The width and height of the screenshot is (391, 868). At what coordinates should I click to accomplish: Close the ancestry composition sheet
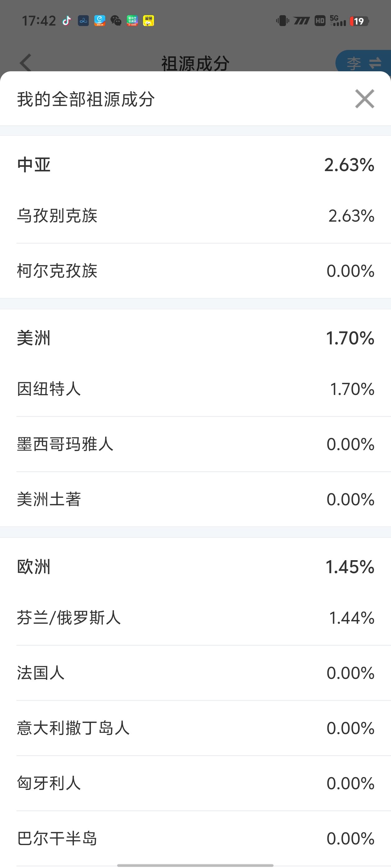point(364,99)
